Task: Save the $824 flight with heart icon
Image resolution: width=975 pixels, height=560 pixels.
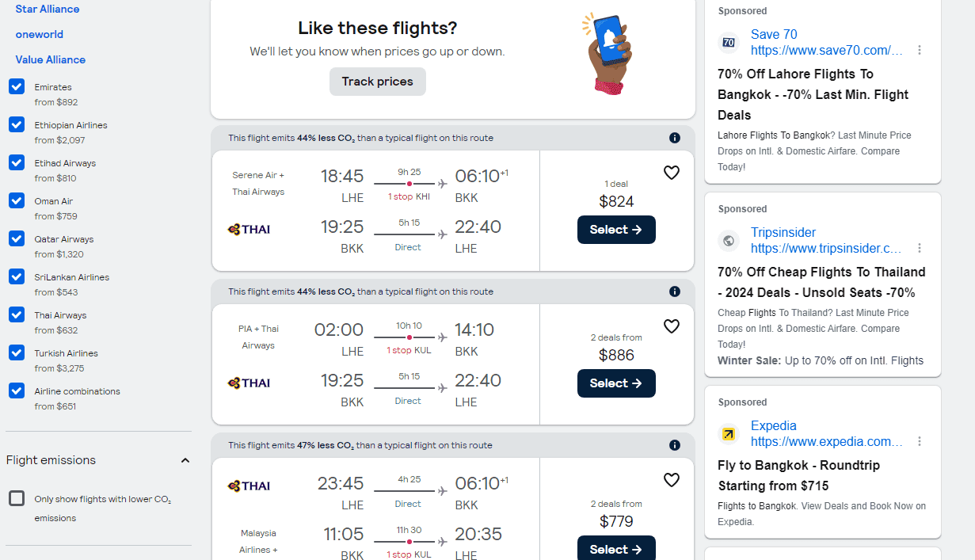Action: coord(672,173)
